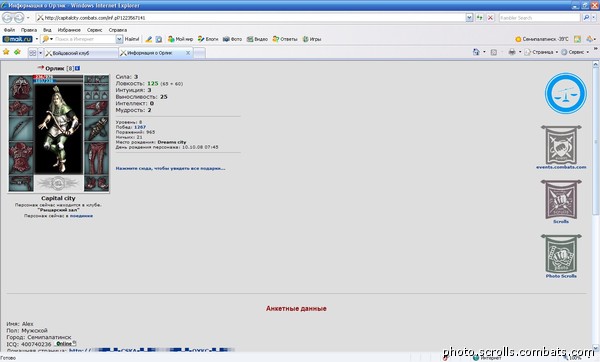Click the browser Back arrow button
The height and width of the screenshot is (362, 600).
(x=7, y=18)
